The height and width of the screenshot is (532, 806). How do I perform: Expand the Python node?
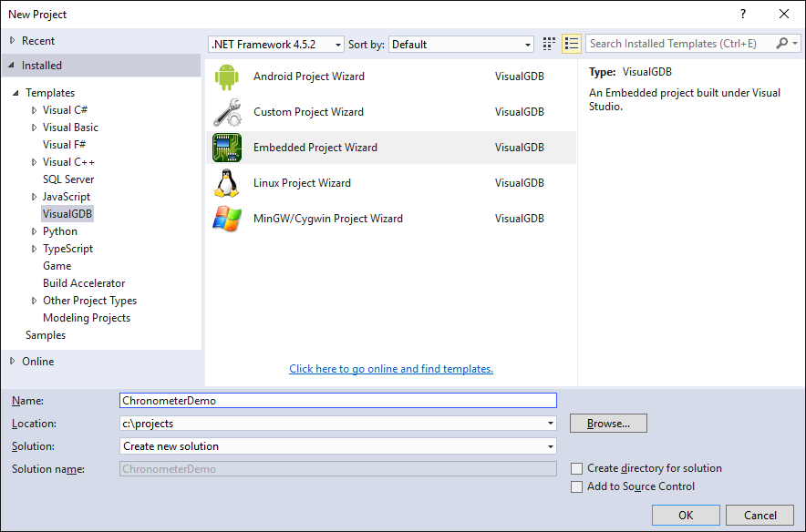coord(35,231)
